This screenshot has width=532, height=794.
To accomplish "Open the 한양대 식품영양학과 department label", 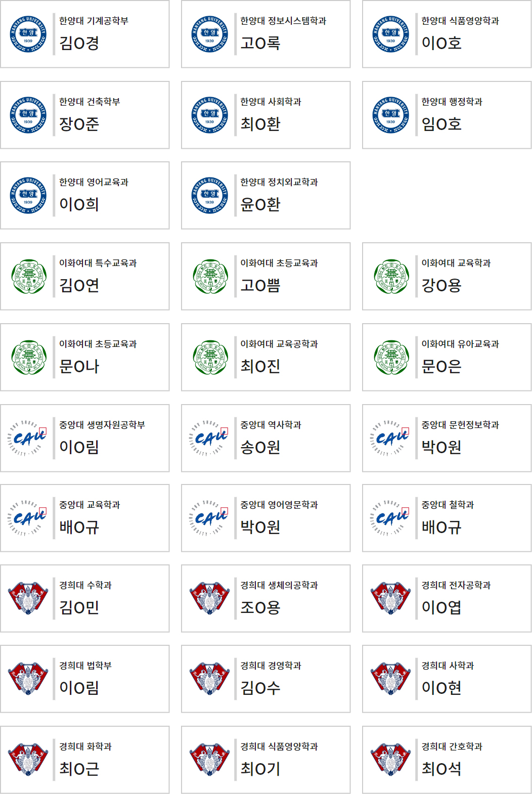I will point(460,21).
